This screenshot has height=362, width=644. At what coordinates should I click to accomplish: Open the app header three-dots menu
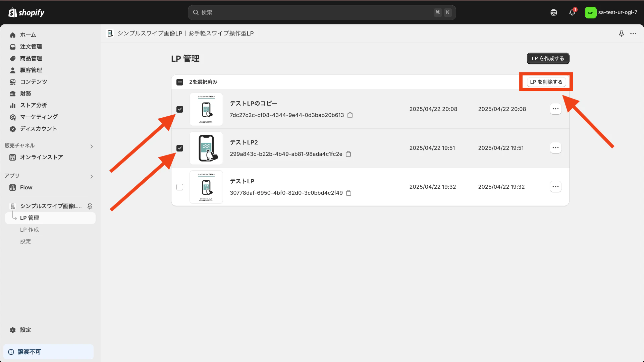point(633,34)
